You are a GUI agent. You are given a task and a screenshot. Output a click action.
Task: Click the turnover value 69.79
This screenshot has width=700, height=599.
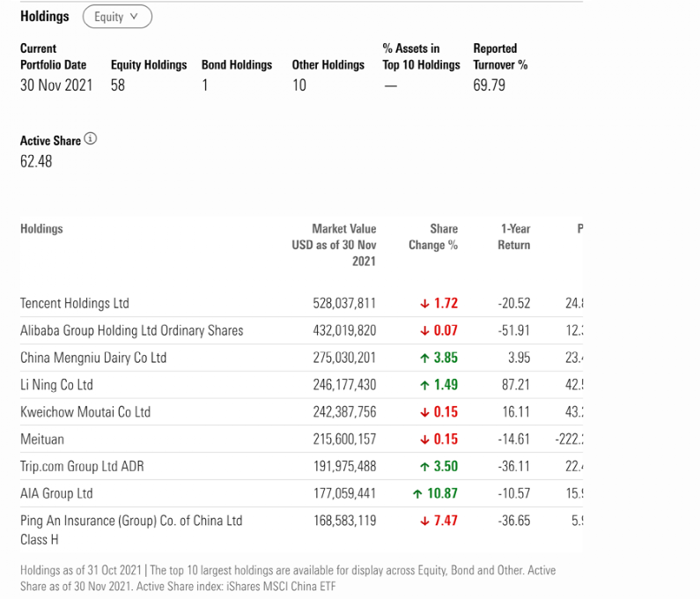click(x=490, y=85)
